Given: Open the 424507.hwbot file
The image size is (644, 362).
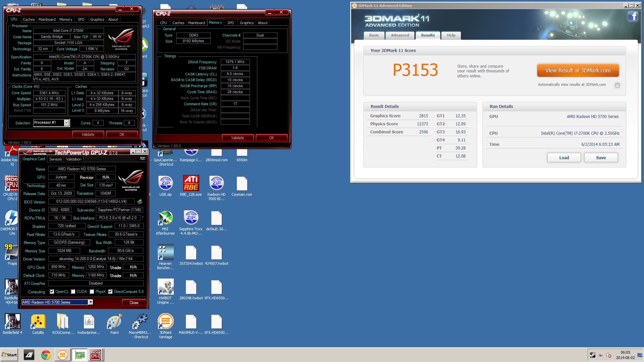Looking at the screenshot, I should point(216,255).
